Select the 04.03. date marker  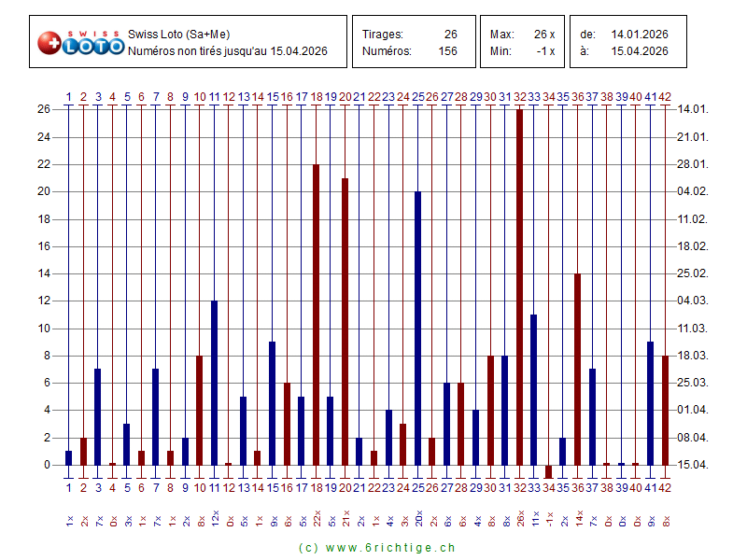692,301
